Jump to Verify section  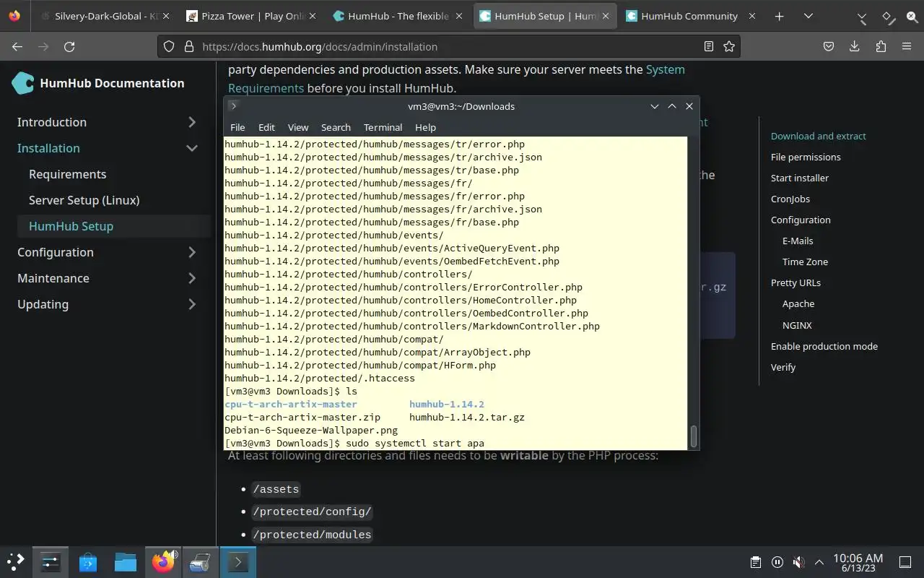coord(783,367)
